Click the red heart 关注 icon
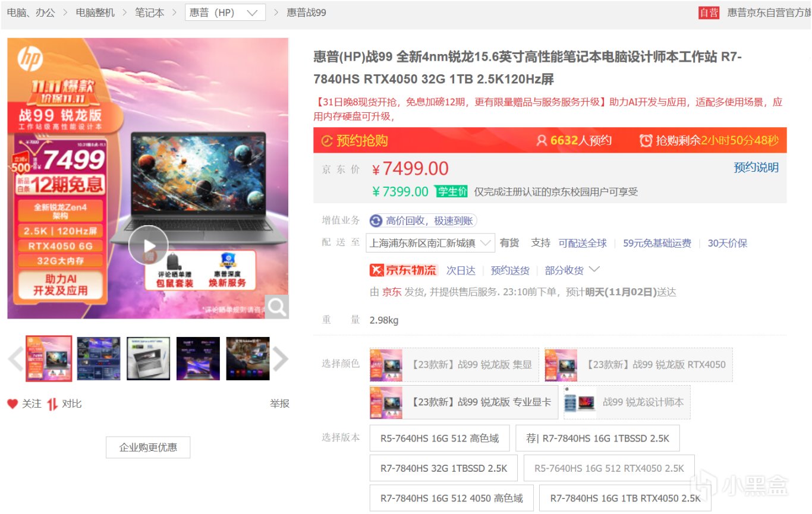 click(12, 404)
